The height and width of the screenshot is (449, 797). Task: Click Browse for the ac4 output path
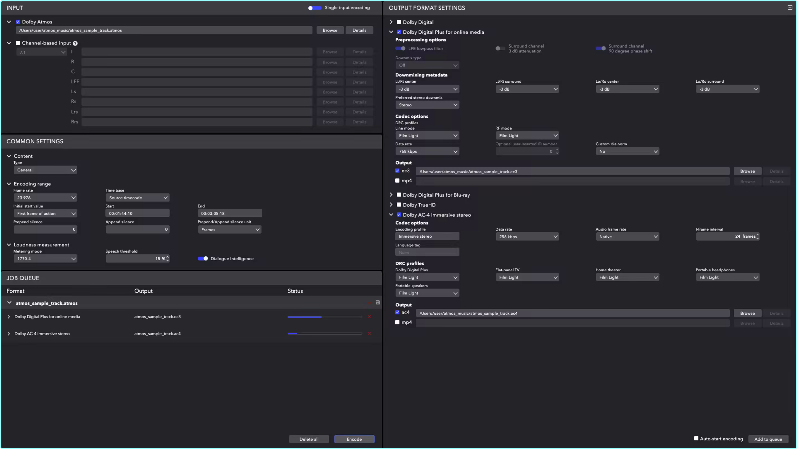748,313
